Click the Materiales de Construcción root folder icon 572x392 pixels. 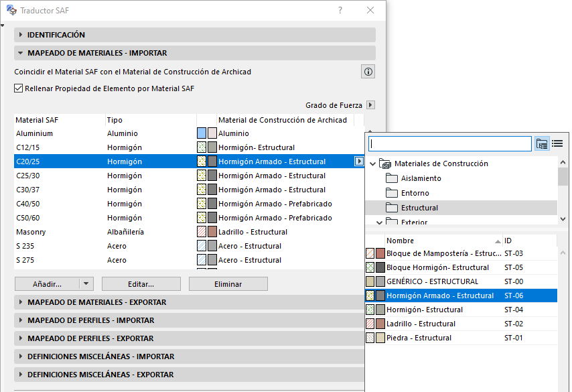[x=385, y=164]
